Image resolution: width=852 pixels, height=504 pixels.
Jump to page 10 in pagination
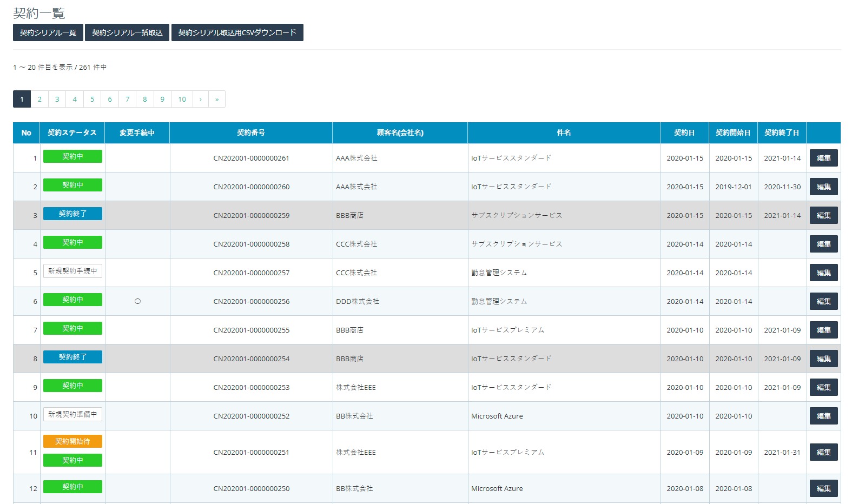[x=182, y=99]
